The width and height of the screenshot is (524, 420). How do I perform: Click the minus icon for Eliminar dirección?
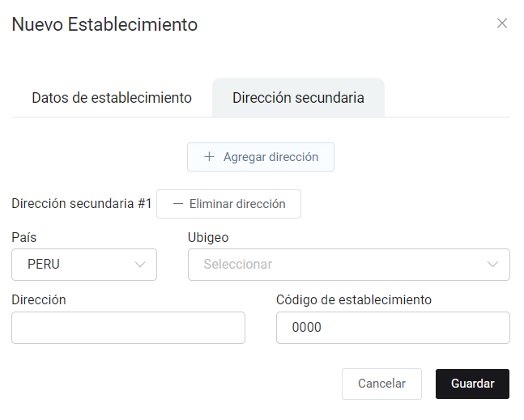pos(178,204)
